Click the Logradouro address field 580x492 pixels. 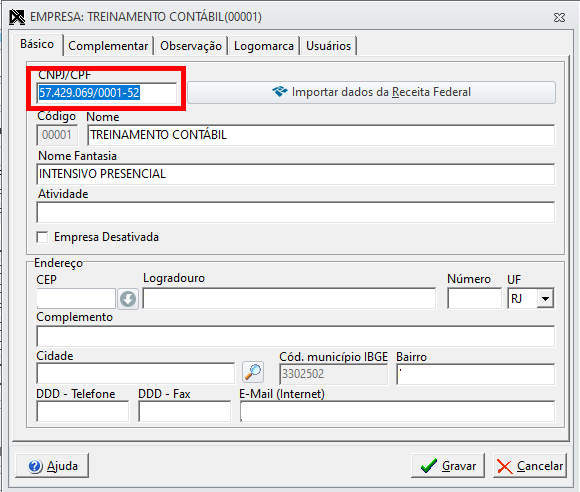pos(289,299)
